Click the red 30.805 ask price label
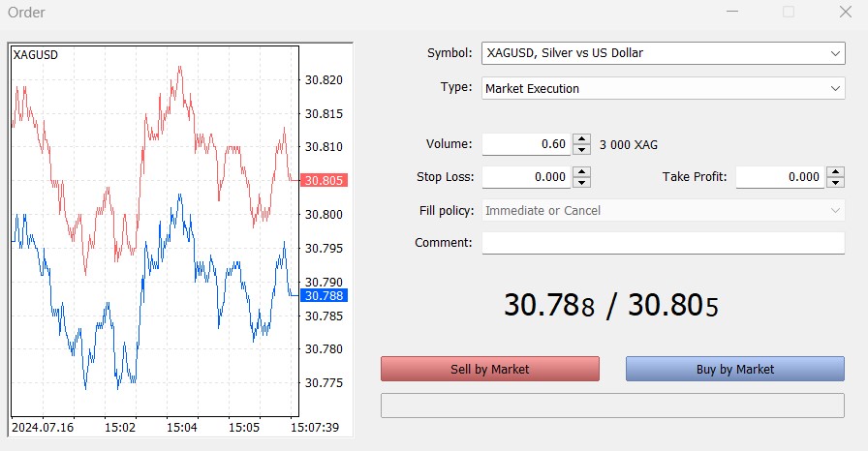This screenshot has width=868, height=451. 324,180
